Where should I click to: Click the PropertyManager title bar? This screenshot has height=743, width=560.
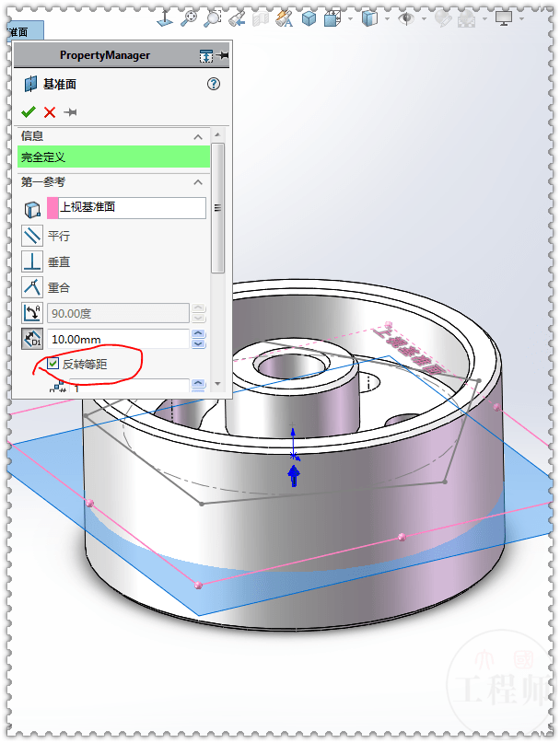122,55
